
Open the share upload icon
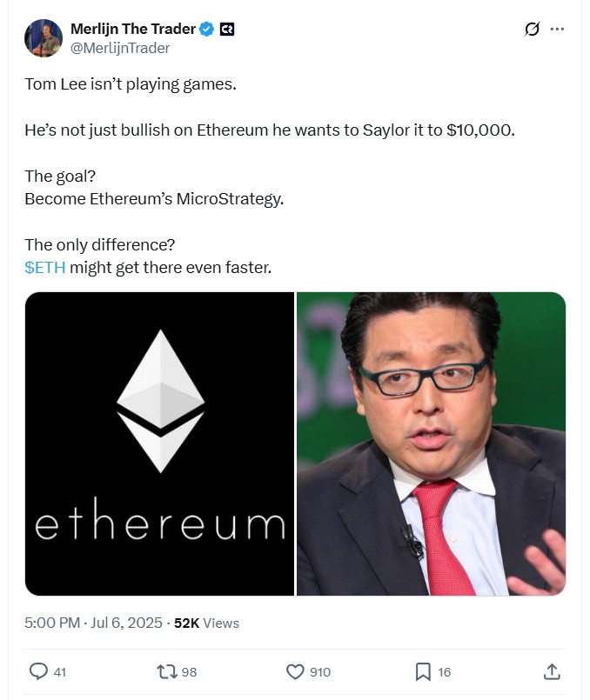[x=553, y=671]
